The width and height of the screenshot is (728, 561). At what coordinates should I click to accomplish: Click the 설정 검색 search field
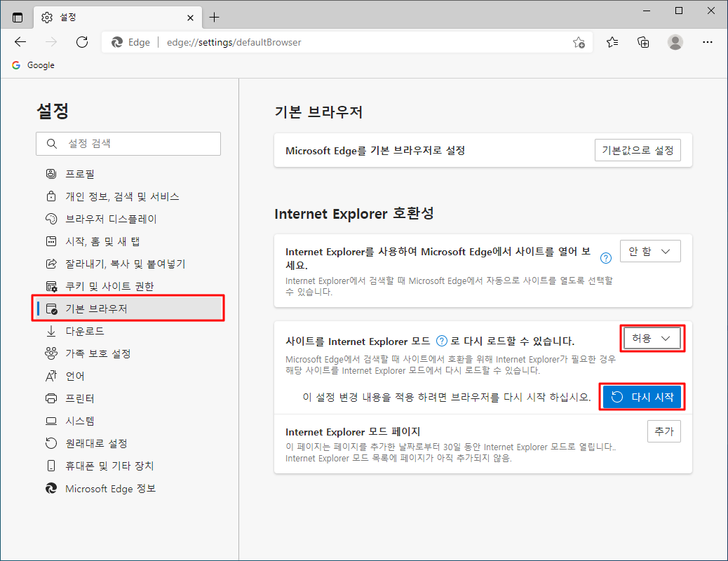[128, 144]
